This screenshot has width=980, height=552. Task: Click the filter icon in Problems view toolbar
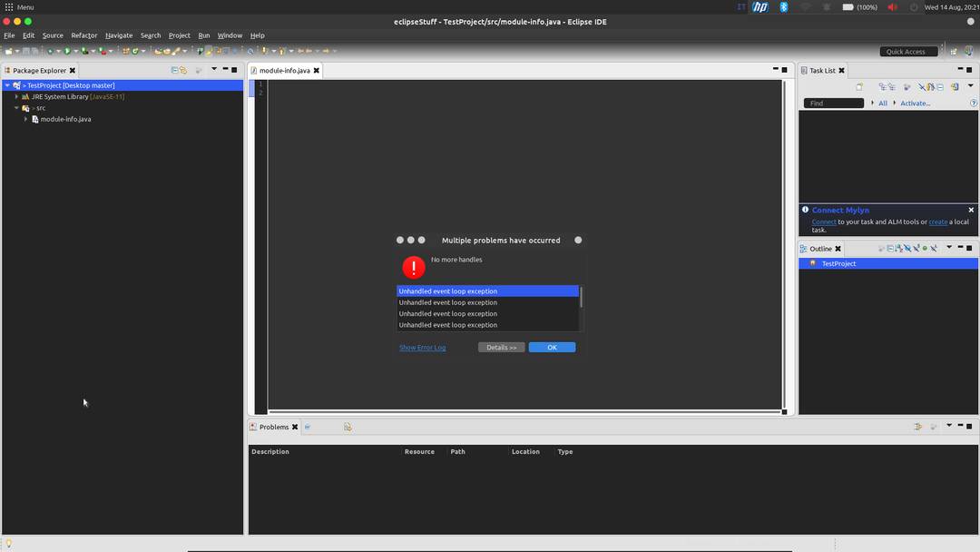click(917, 427)
